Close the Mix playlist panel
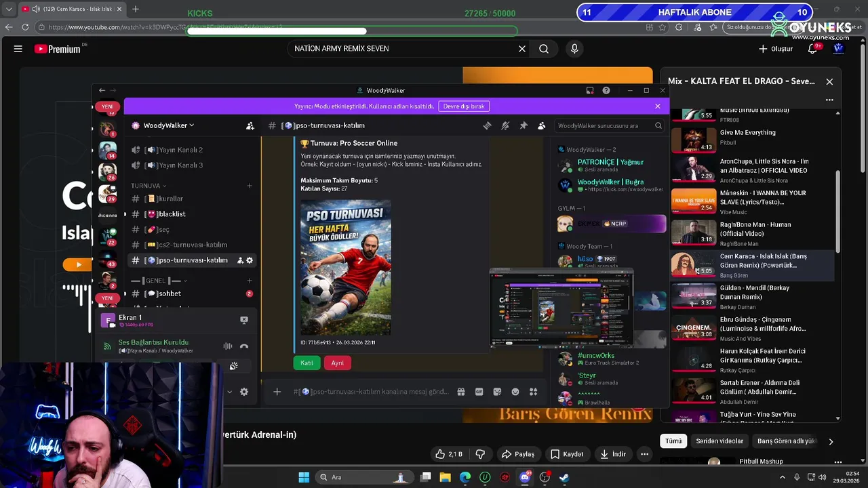Screen dimensions: 868x488 pos(829,81)
